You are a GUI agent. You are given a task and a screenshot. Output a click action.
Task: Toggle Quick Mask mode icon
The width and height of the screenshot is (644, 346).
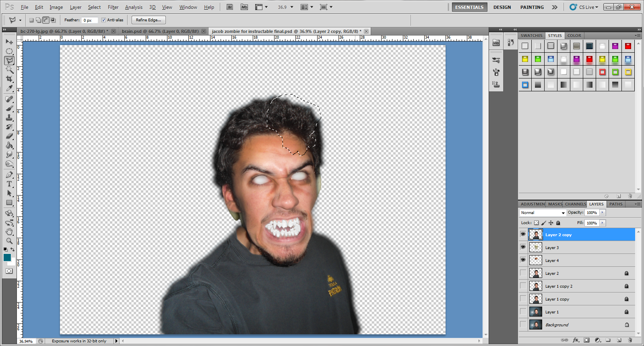click(9, 271)
